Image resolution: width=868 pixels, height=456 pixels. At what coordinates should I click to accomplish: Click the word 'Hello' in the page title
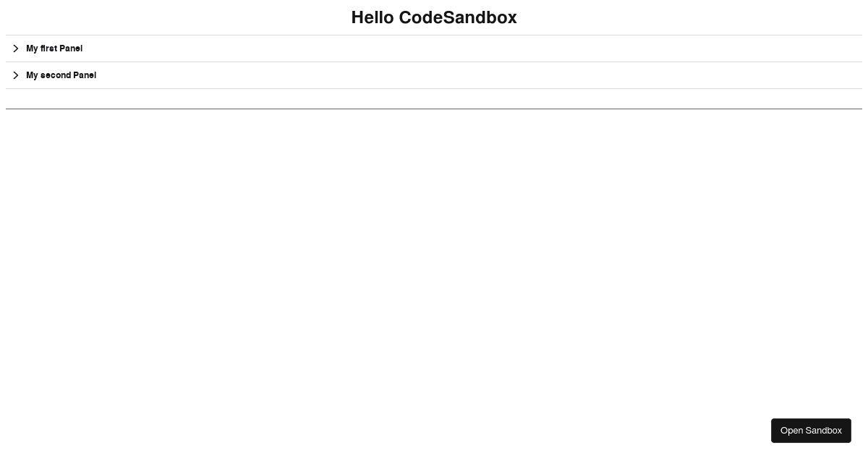[x=373, y=17]
